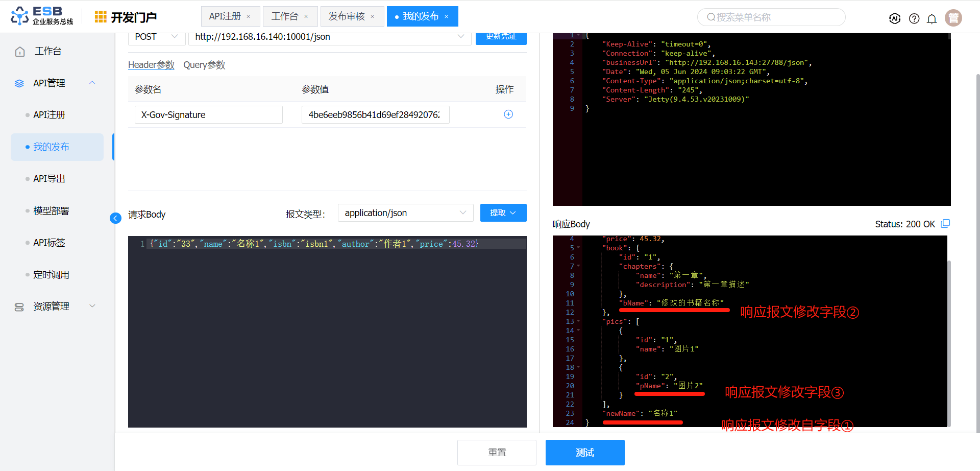Click the user avatar icon

tap(953, 18)
